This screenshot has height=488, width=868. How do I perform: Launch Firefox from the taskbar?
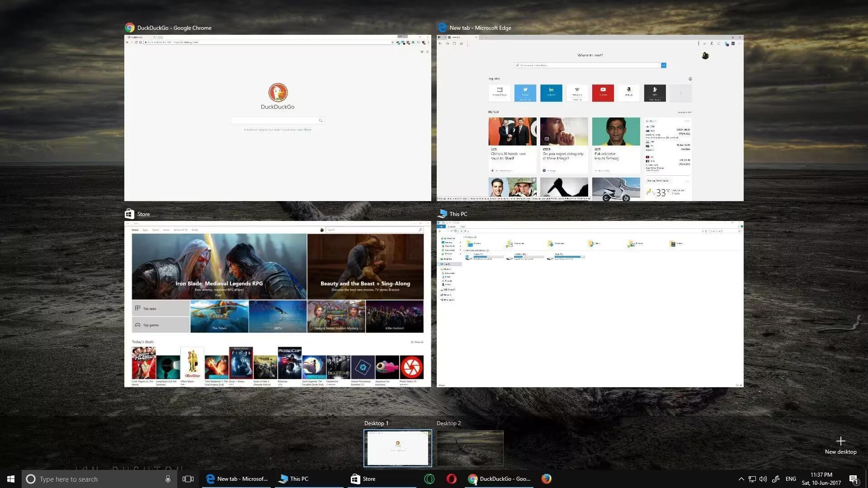(546, 479)
